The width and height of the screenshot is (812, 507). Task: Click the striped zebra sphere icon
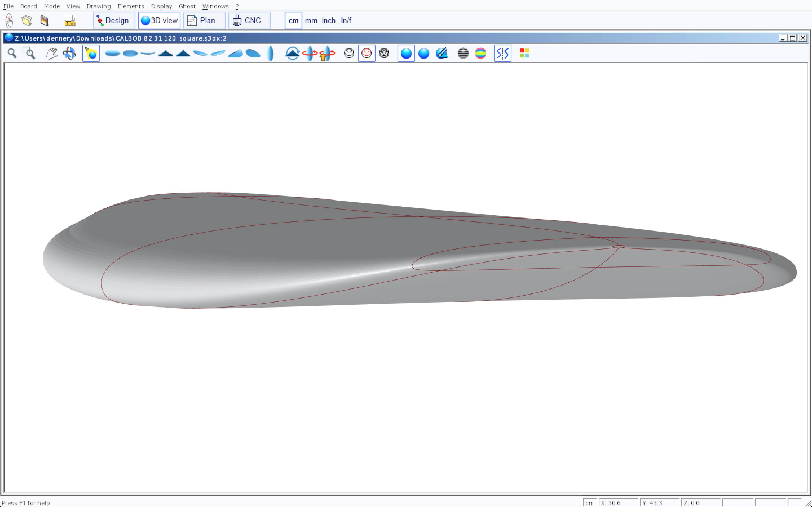pos(463,53)
